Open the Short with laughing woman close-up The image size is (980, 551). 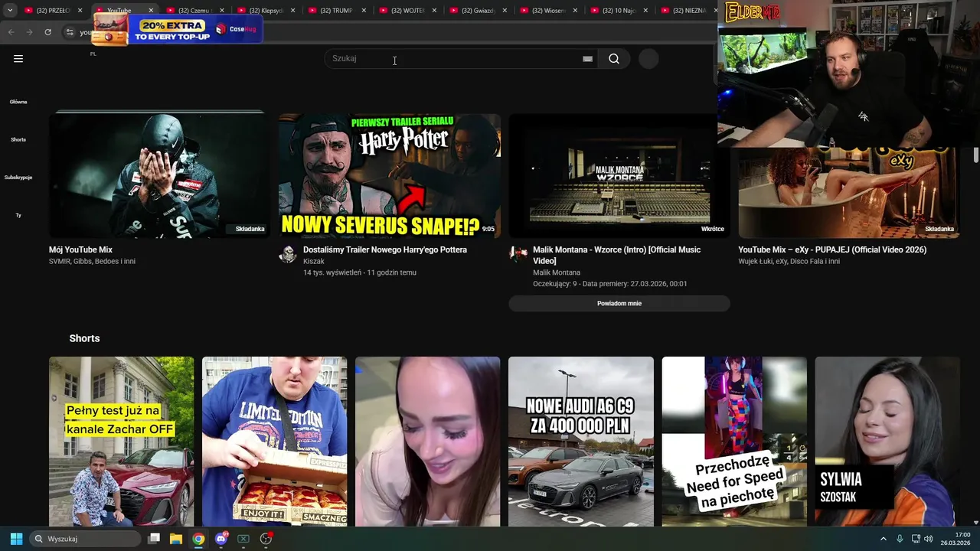(428, 442)
